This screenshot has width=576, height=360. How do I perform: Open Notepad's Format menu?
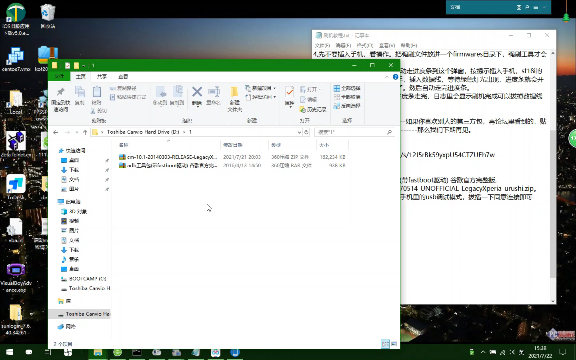(365, 45)
